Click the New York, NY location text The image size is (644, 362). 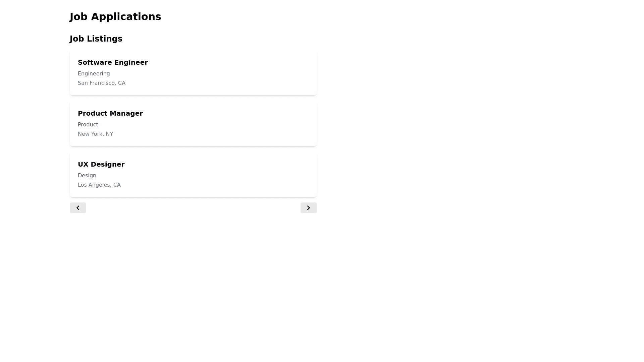click(x=95, y=134)
